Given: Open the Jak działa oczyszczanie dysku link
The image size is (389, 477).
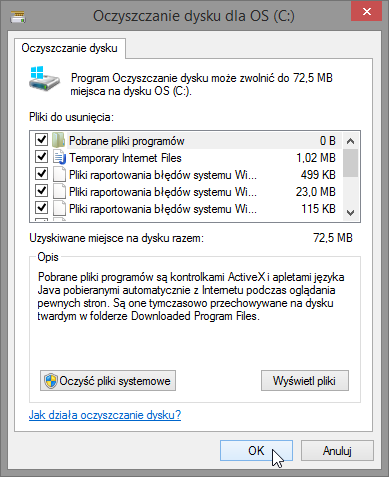Looking at the screenshot, I should [x=105, y=415].
